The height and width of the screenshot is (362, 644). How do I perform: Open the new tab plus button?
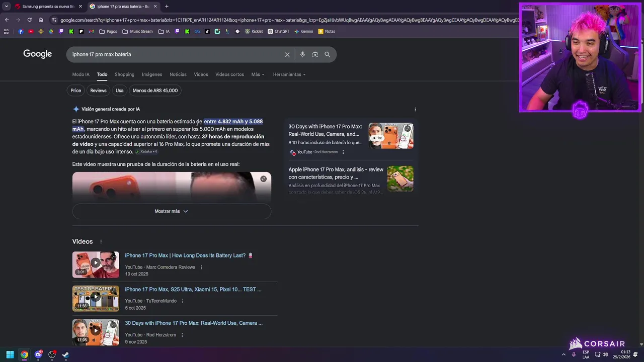click(167, 7)
